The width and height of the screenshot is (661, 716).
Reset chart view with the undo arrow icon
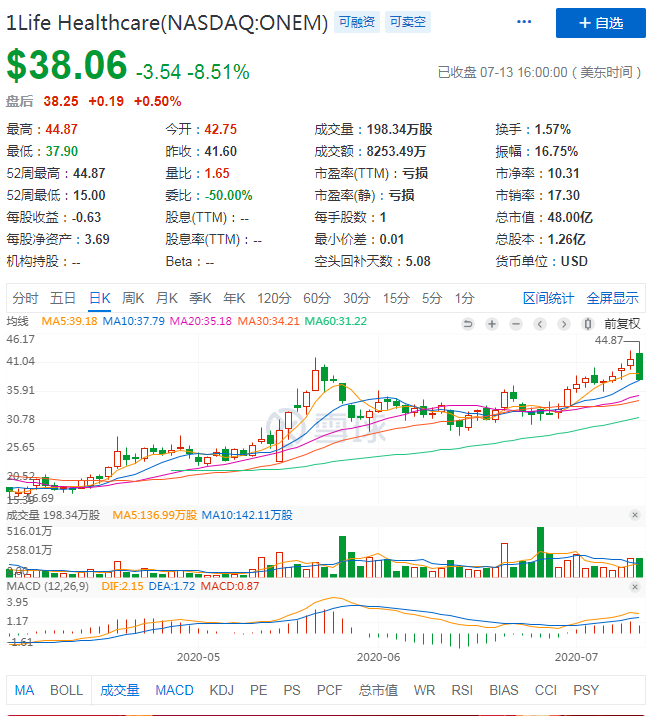point(468,324)
